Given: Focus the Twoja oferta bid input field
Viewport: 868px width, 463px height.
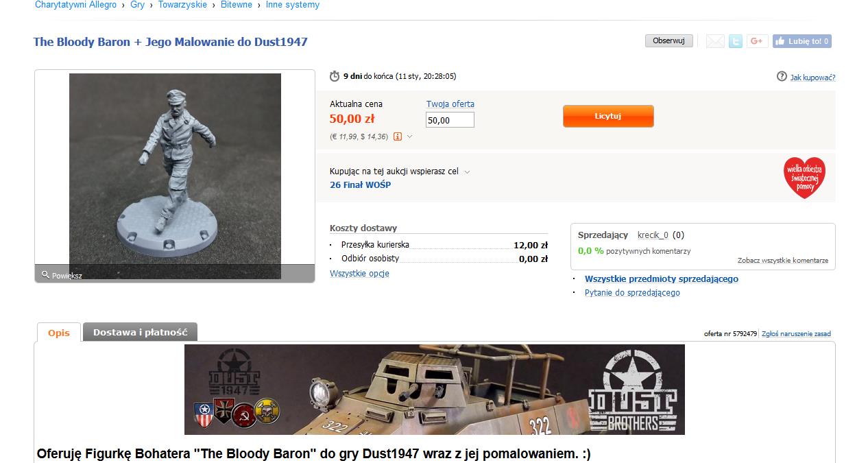Looking at the screenshot, I should point(450,120).
